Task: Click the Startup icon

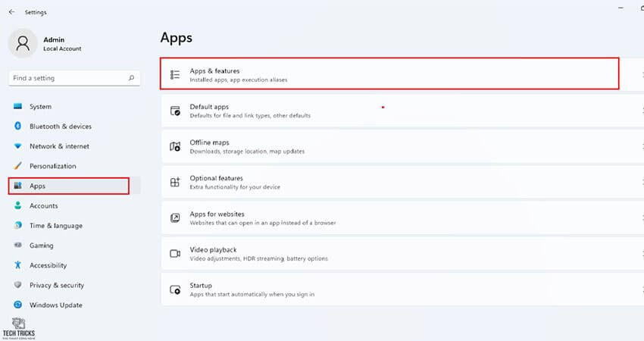Action: pos(175,289)
